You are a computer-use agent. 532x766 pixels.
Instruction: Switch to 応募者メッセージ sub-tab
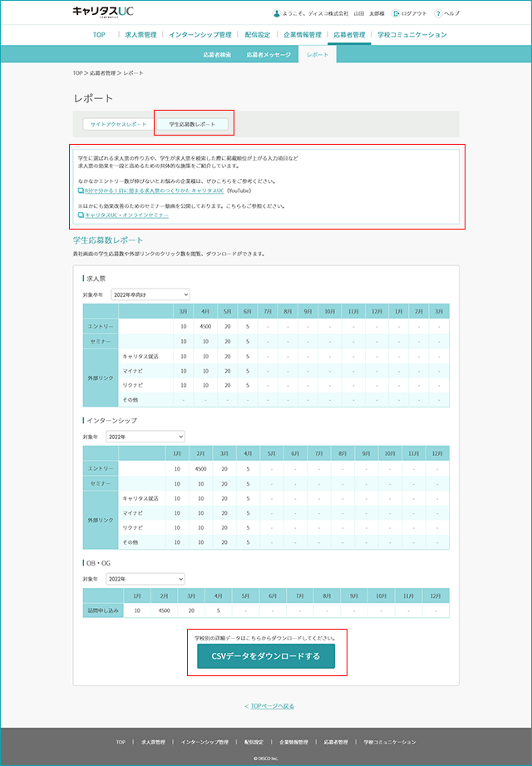click(x=268, y=55)
